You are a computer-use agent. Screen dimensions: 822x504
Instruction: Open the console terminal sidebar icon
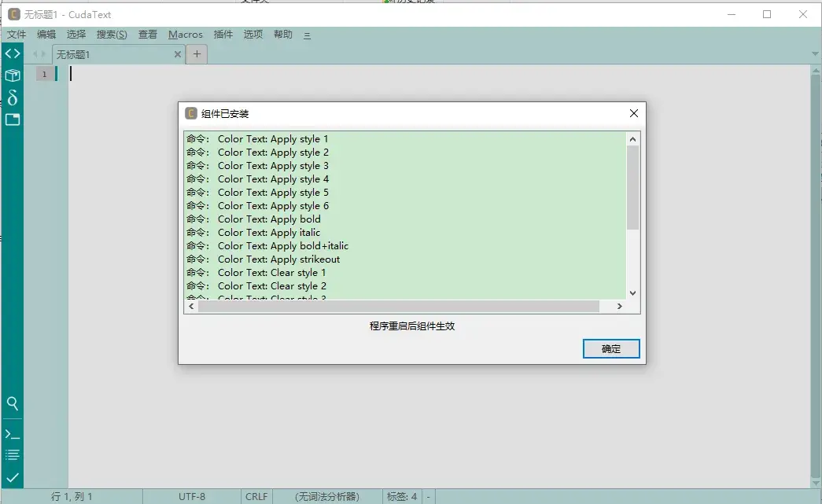coord(11,432)
